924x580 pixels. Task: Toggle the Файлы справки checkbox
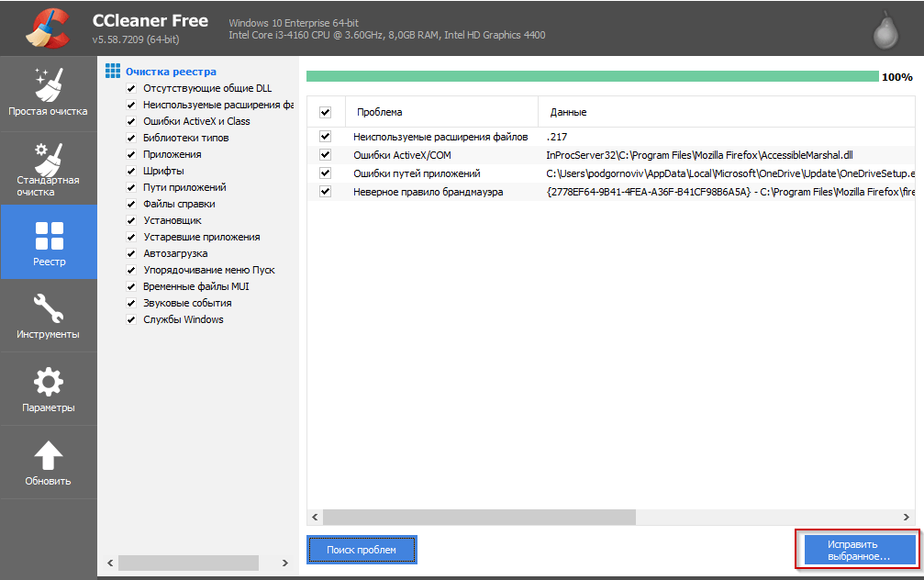tap(131, 204)
